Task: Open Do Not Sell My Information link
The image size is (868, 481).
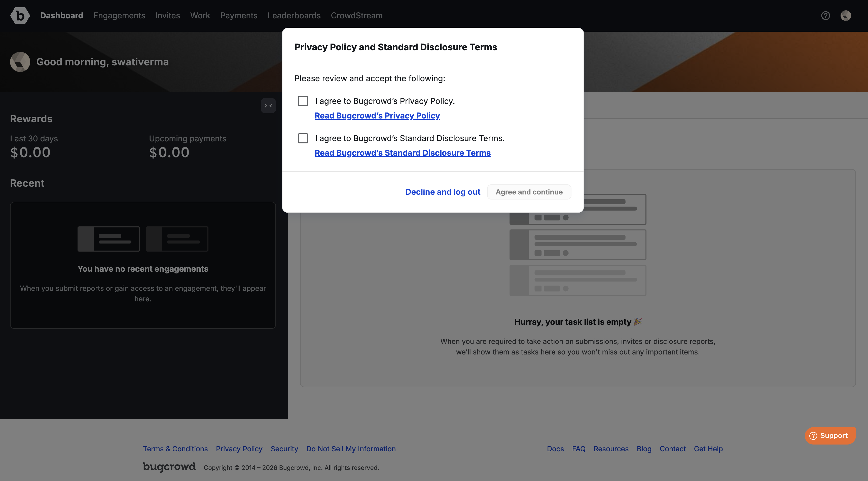Action: pyautogui.click(x=351, y=449)
